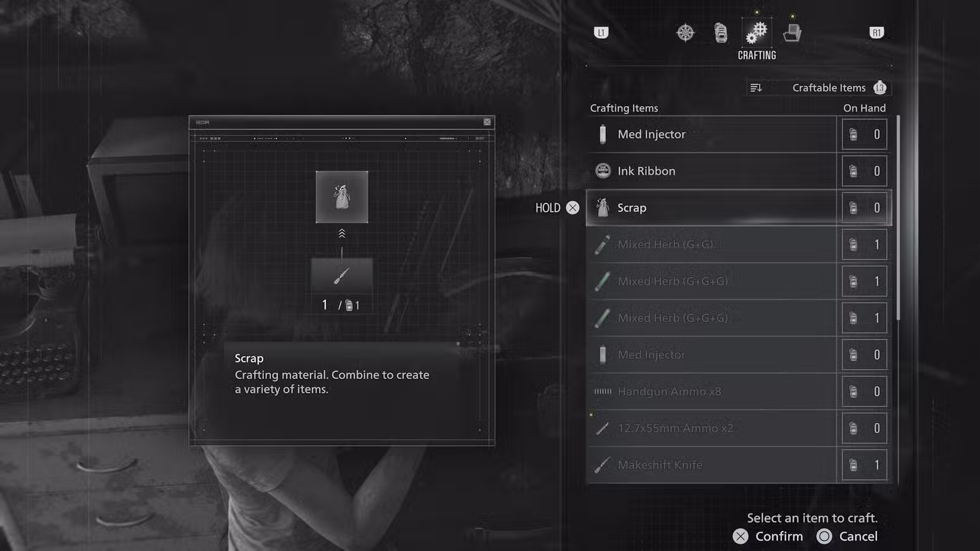980x551 pixels.
Task: Open the backpack inventory icon
Action: click(x=720, y=33)
